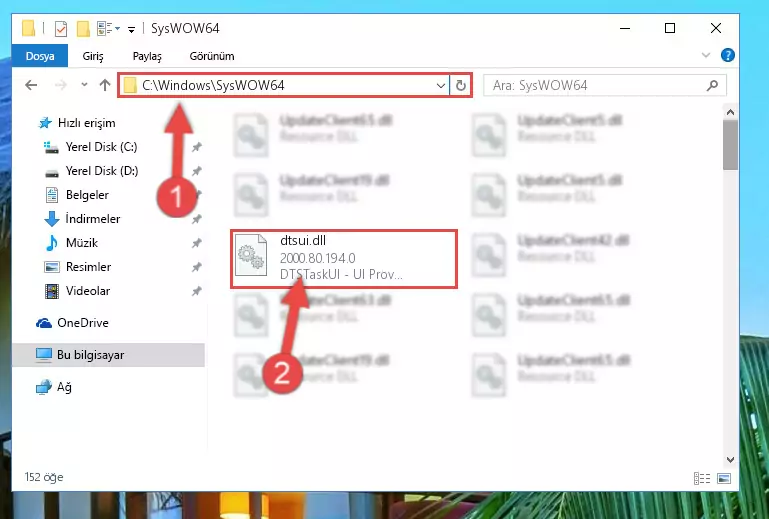Click the scroll down arrow of the file list
Screen dimensions: 769x519
(730, 460)
